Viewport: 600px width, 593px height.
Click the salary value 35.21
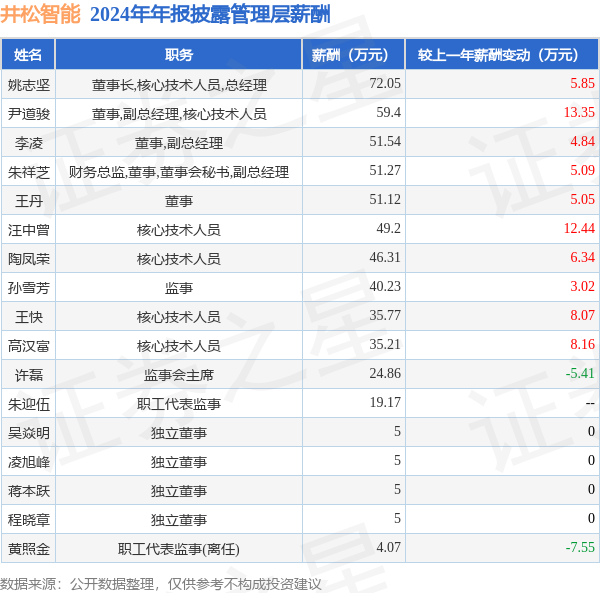(385, 344)
